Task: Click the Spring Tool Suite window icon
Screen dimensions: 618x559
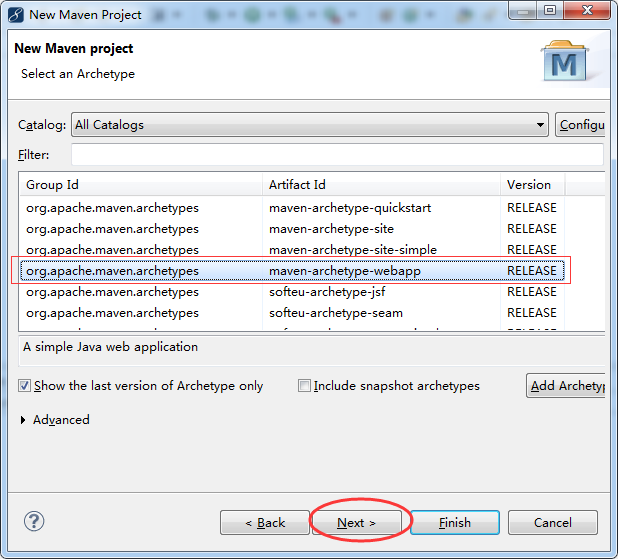Action: 16,15
